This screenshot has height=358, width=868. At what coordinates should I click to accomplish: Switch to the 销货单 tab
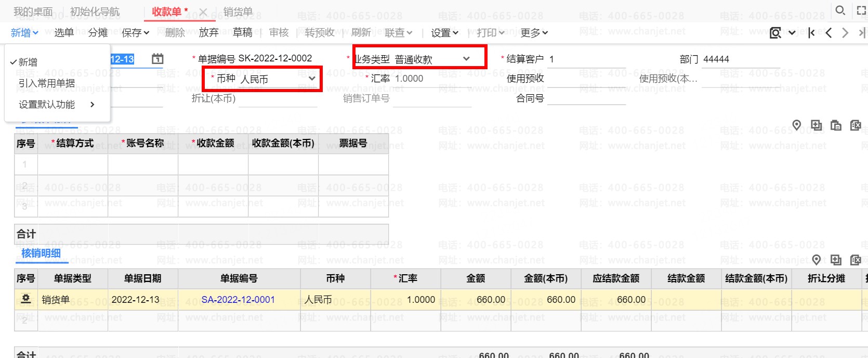[238, 11]
